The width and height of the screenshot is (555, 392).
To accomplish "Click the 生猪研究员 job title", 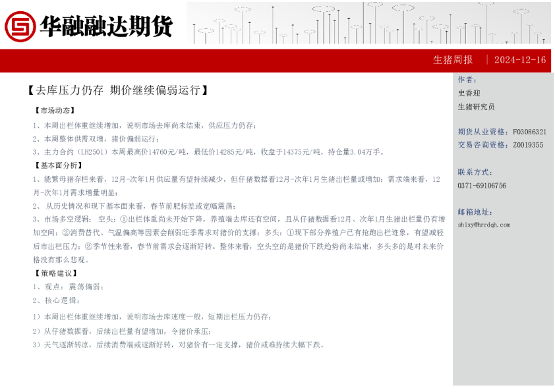I will click(476, 107).
